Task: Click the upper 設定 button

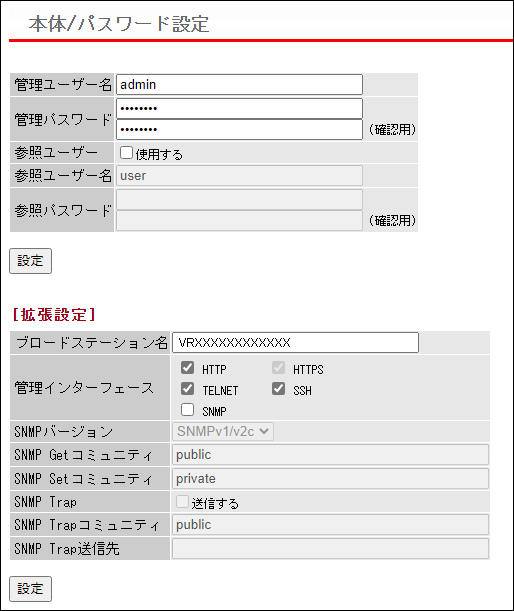Action: point(30,261)
